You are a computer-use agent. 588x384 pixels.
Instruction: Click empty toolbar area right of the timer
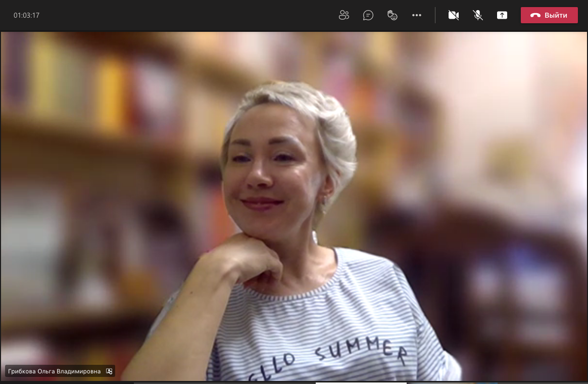point(177,15)
